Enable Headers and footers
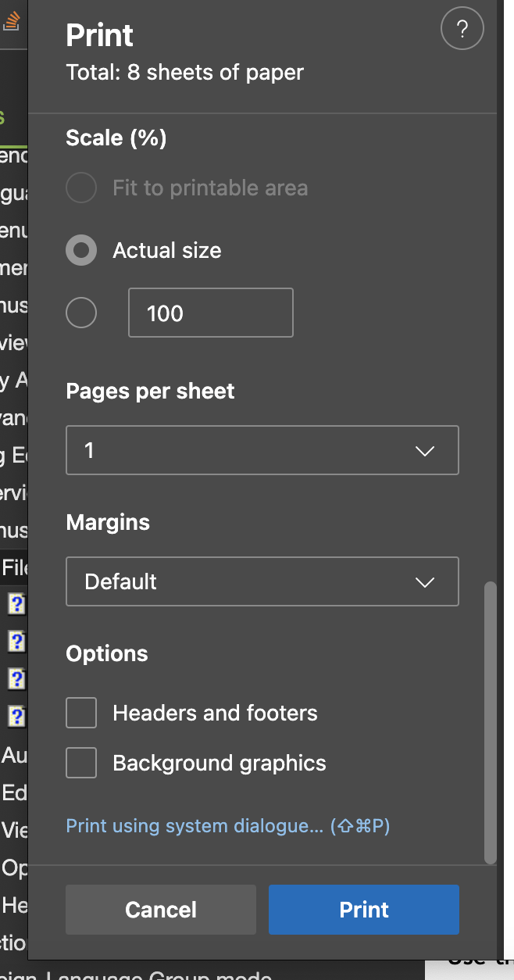 (81, 713)
